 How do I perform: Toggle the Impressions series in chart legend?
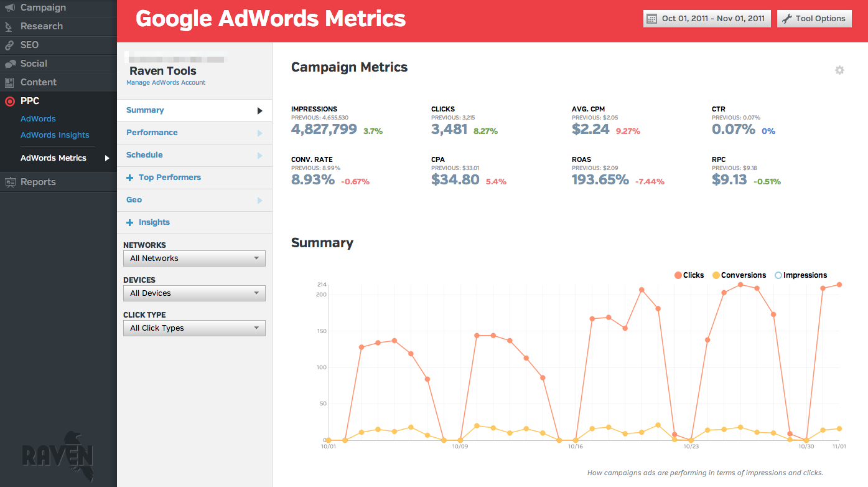(801, 275)
